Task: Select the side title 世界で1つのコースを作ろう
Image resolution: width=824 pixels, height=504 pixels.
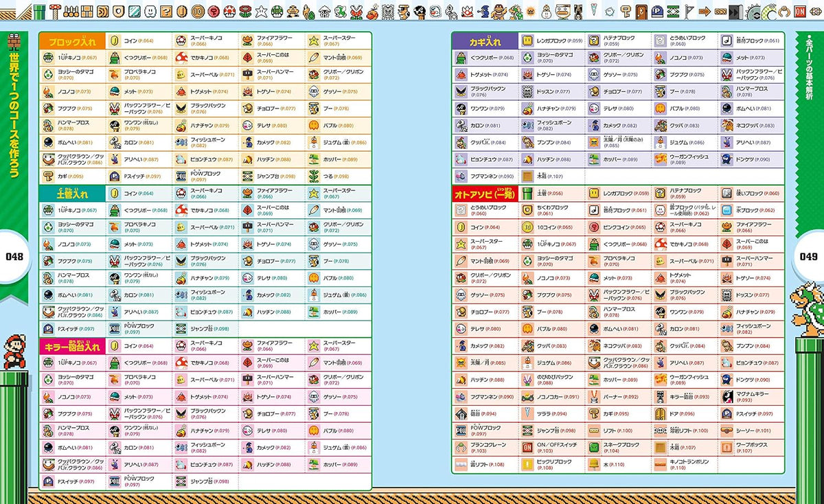Action: [15, 114]
